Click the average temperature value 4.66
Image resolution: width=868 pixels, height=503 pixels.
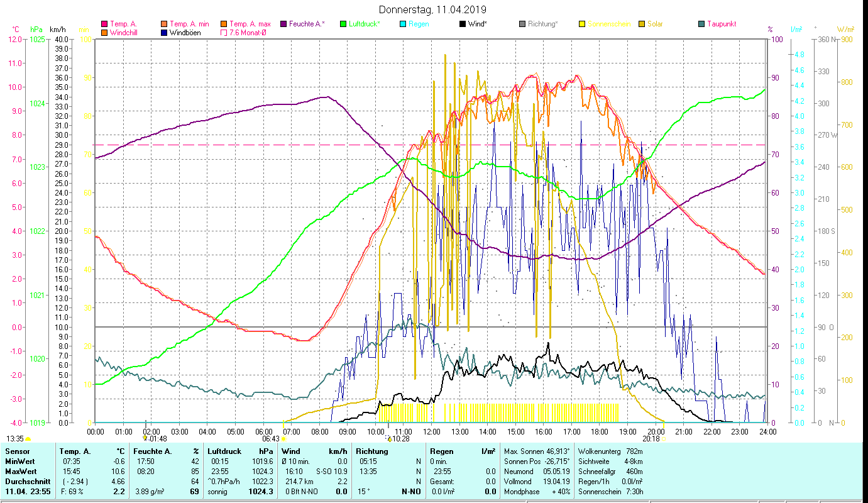[x=119, y=481]
